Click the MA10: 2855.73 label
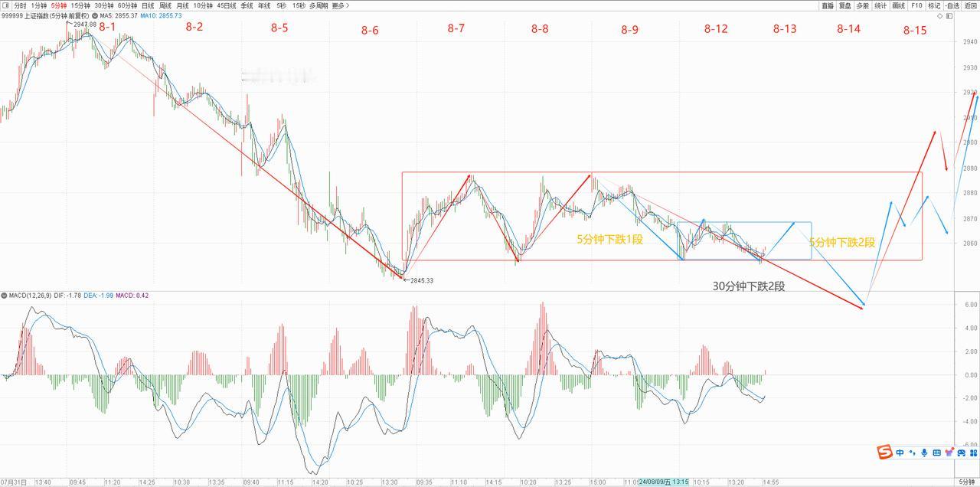The width and height of the screenshot is (980, 487). click(161, 15)
